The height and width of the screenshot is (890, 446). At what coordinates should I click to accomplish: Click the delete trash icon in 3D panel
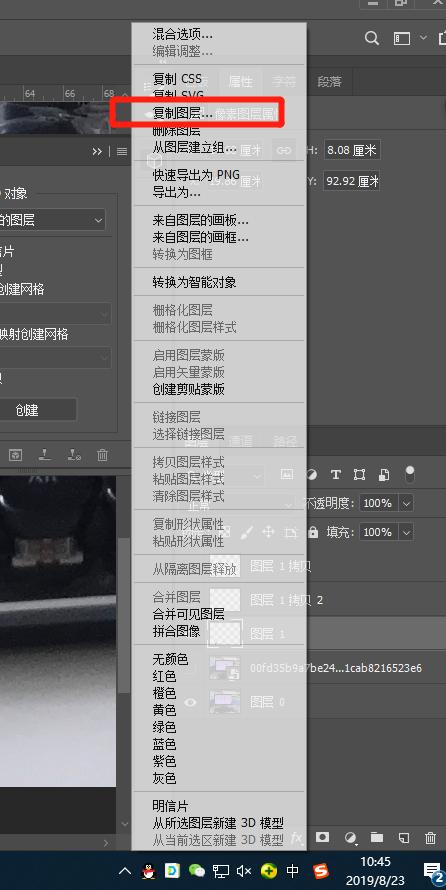(x=102, y=455)
